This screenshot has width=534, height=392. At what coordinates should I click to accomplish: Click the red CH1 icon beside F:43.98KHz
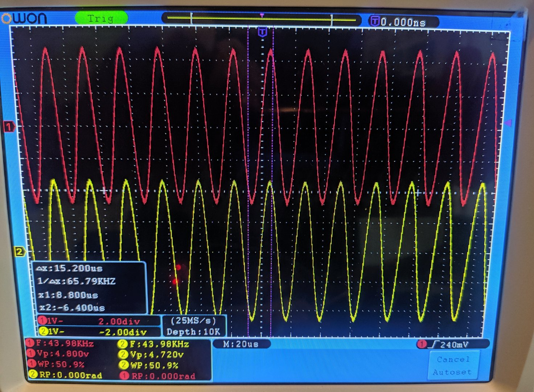click(x=30, y=343)
